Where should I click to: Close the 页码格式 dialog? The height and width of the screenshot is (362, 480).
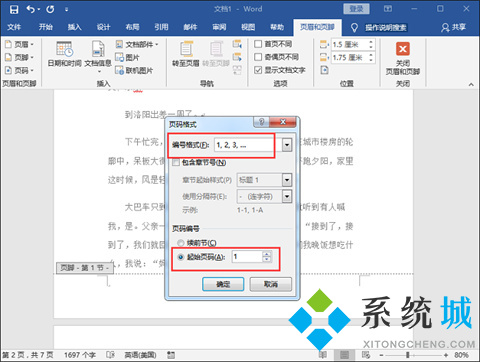click(283, 122)
